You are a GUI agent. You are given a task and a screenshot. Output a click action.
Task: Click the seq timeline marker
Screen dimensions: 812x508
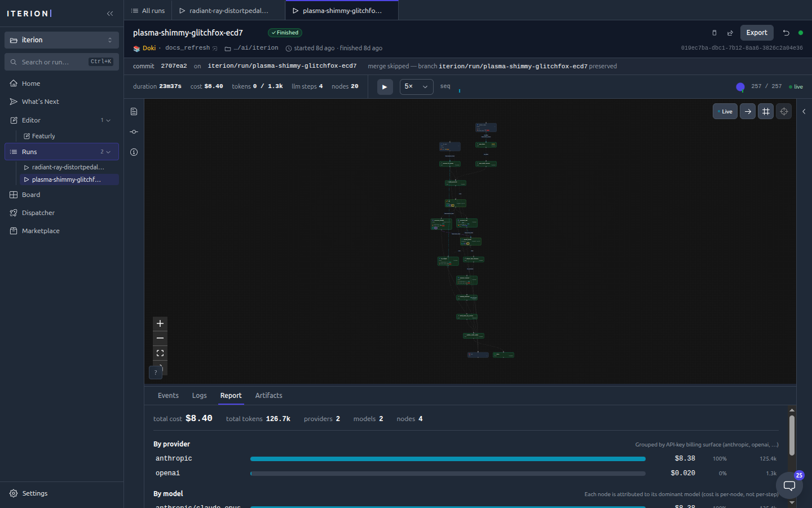click(460, 90)
